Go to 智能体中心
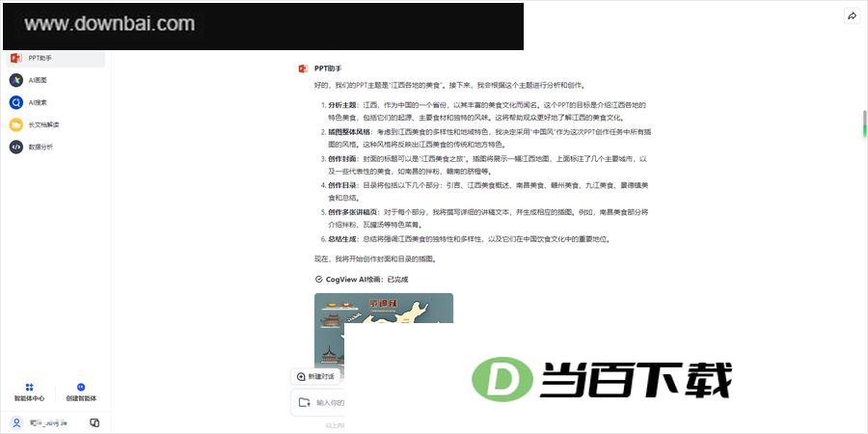 (29, 392)
